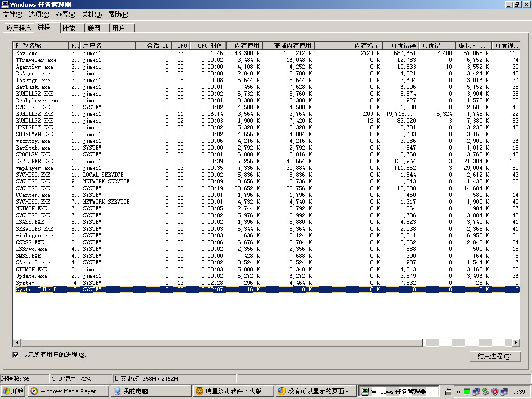Switch to the 我的电脑 taskbar window
Screen dimensions: 532x399
click(151, 391)
